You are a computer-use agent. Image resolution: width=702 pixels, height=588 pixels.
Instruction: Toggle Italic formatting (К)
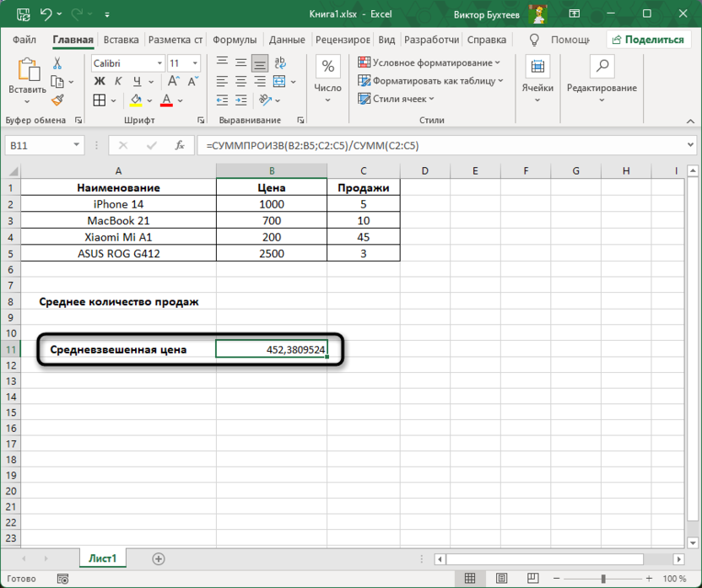[x=118, y=82]
